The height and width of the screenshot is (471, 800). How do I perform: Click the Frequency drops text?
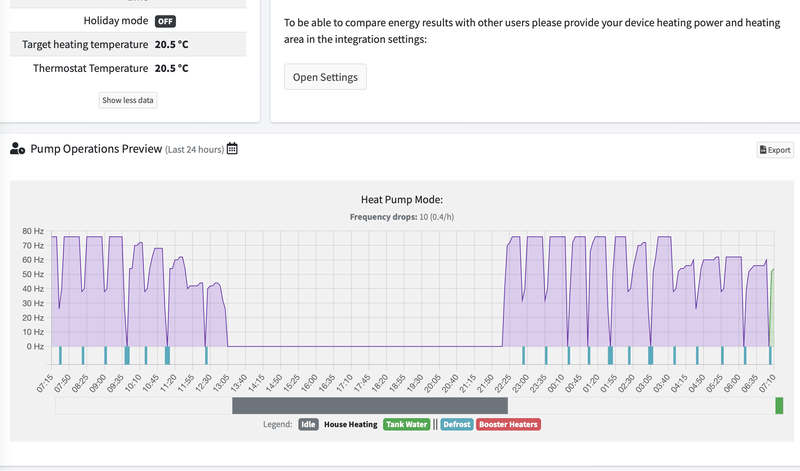[402, 217]
